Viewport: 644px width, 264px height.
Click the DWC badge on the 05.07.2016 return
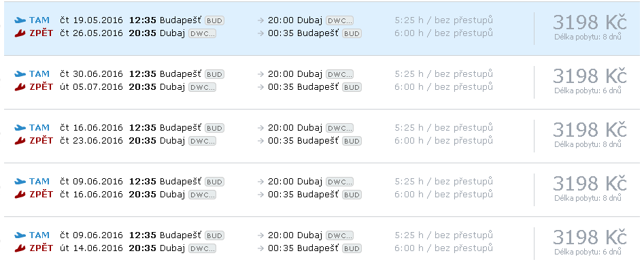pyautogui.click(x=202, y=87)
